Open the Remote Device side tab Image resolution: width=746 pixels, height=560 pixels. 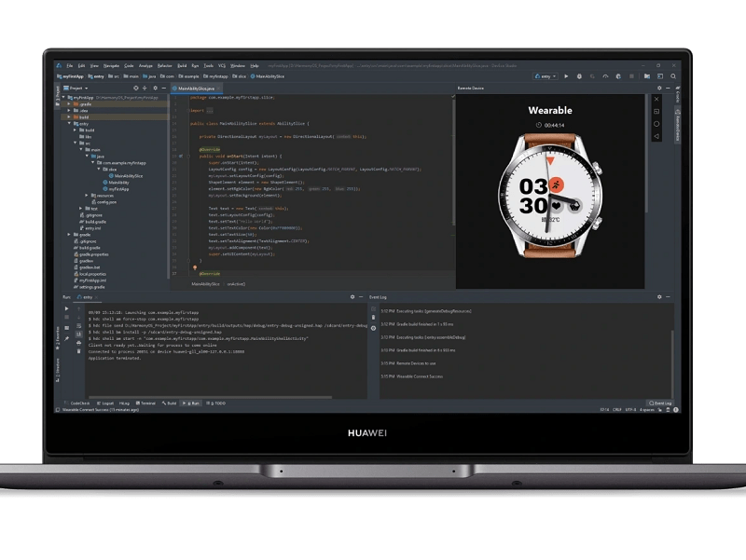[x=678, y=125]
